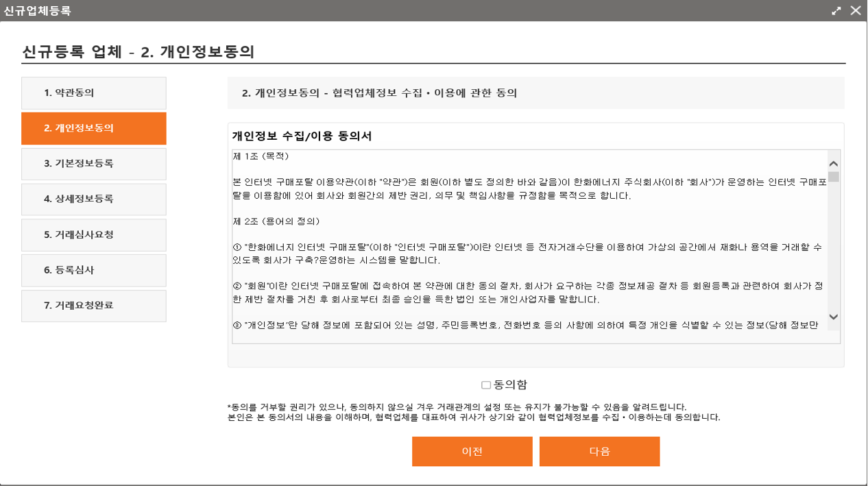The image size is (868, 486).
Task: Select the 2. 개인정보동의 step
Action: pos(94,128)
